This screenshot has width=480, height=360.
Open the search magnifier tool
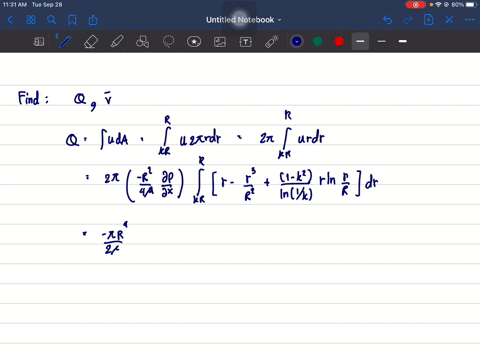(51, 20)
